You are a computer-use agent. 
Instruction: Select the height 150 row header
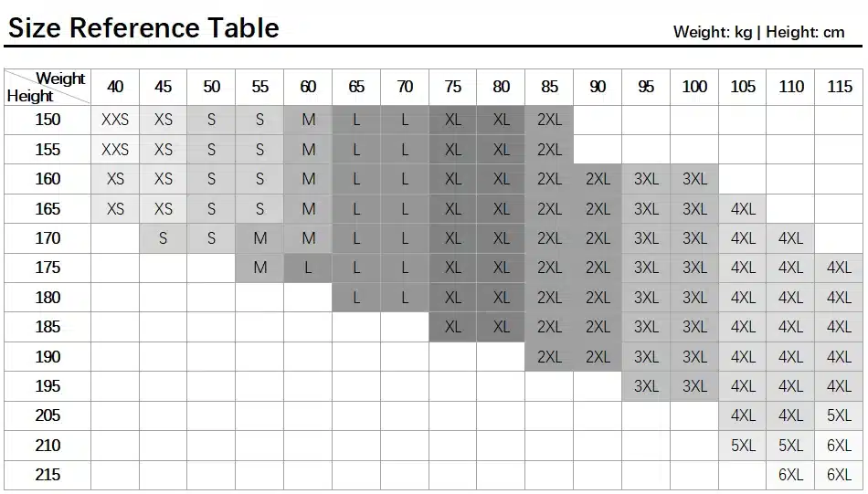48,120
